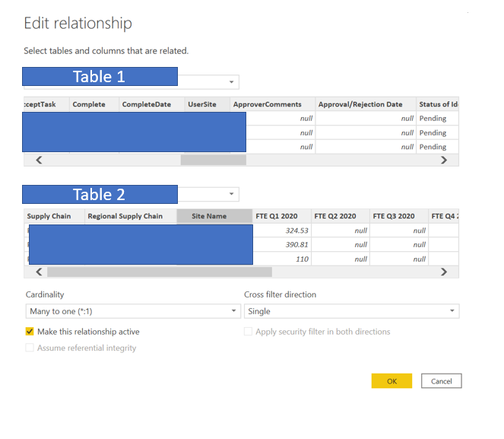Select the FTE Q2 2020 column header
This screenshot has height=439, width=504.
(341, 216)
